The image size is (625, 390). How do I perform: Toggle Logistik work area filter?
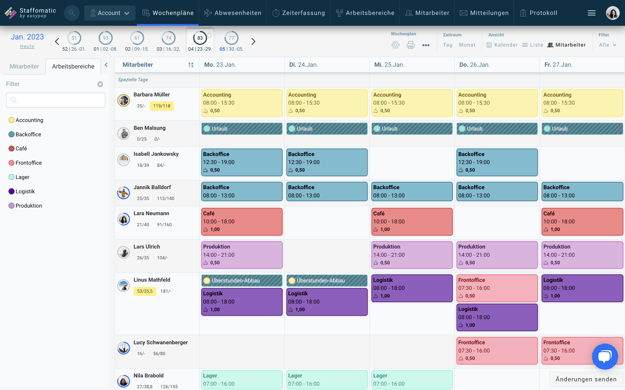(x=22, y=191)
